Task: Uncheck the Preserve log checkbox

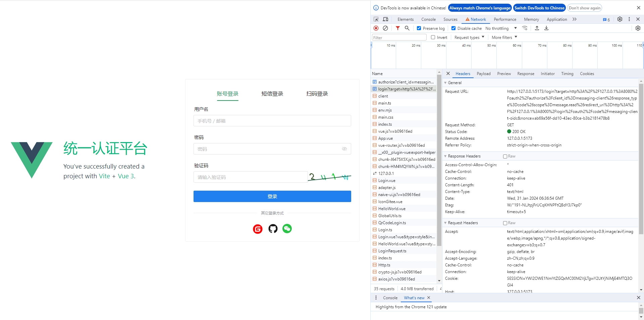Action: click(x=419, y=28)
